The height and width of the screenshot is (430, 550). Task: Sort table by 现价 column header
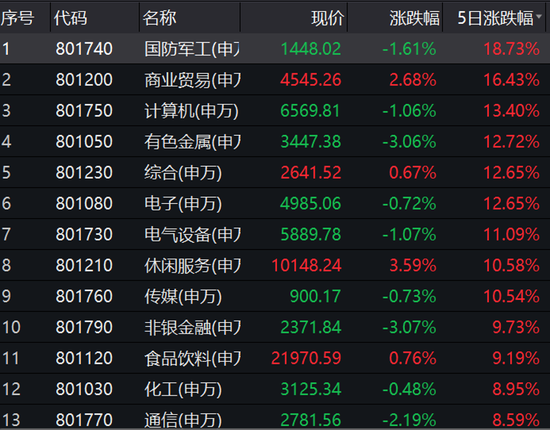327,18
